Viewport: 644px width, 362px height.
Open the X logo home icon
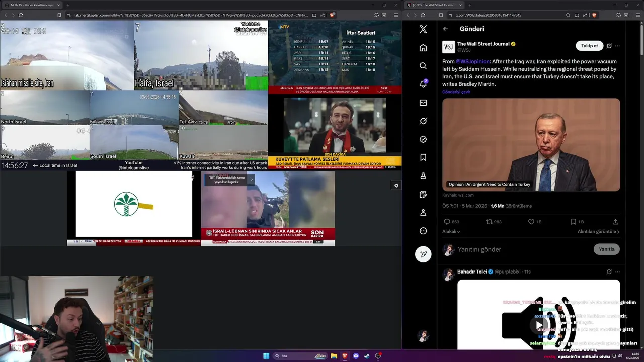[x=423, y=29]
